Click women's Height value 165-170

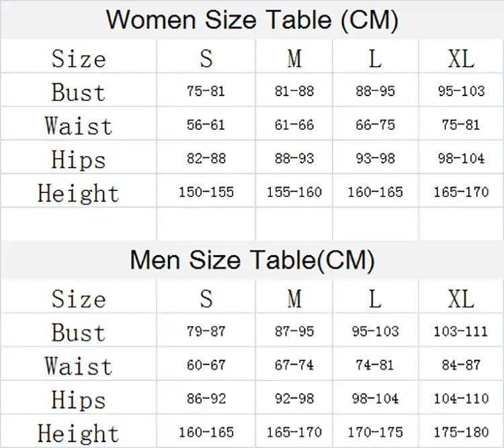pyautogui.click(x=461, y=192)
